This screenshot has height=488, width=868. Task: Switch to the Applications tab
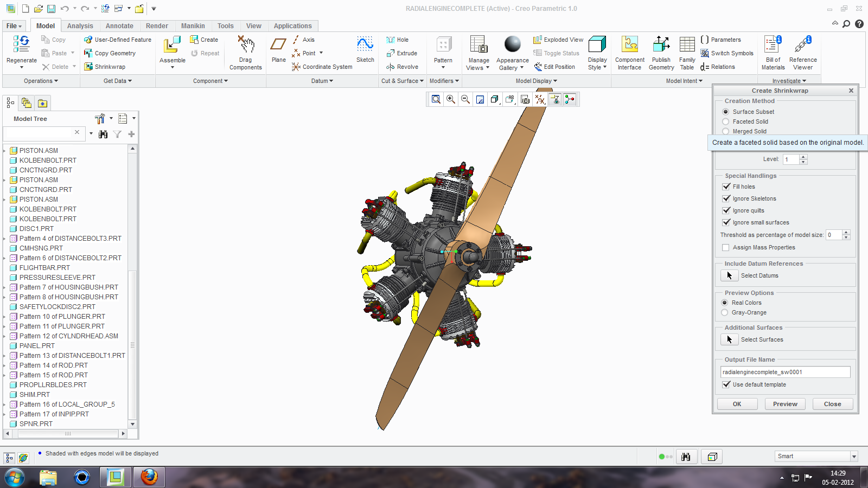pyautogui.click(x=293, y=26)
